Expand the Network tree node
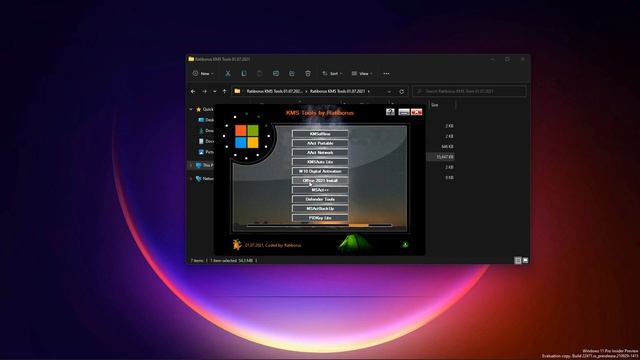This screenshot has height=360, width=640. point(191,179)
